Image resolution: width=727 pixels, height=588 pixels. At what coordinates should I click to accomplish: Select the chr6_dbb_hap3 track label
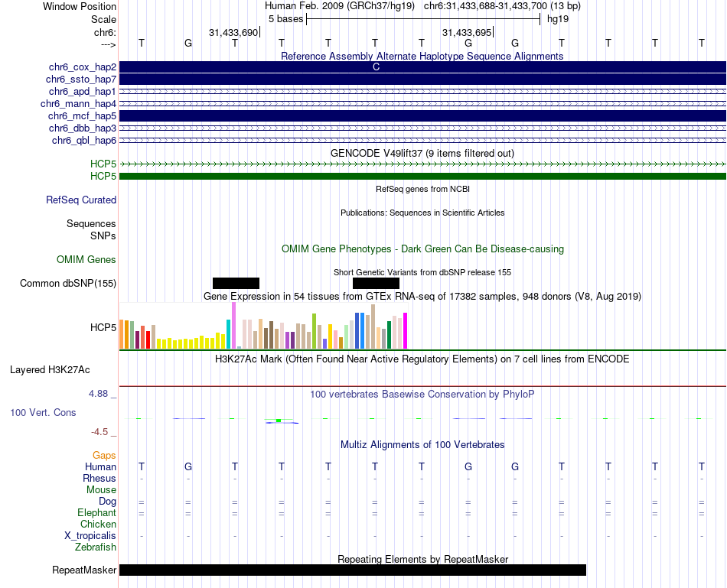click(83, 128)
